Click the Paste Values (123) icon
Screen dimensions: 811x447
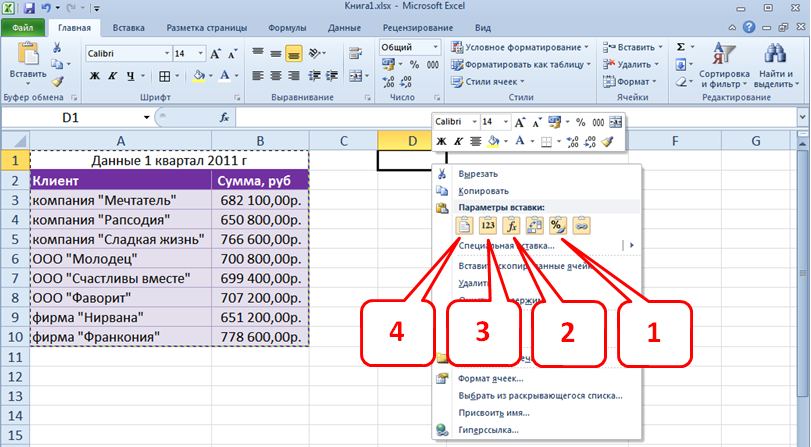click(x=489, y=226)
